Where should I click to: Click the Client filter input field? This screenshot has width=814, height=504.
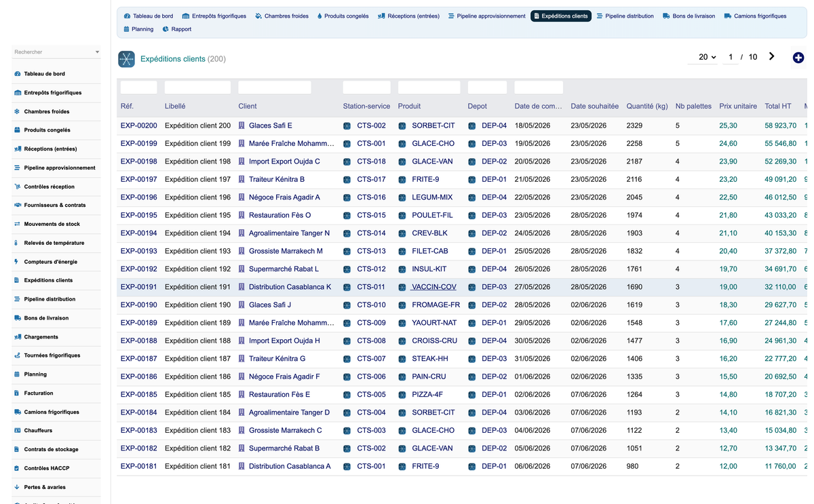pyautogui.click(x=275, y=88)
